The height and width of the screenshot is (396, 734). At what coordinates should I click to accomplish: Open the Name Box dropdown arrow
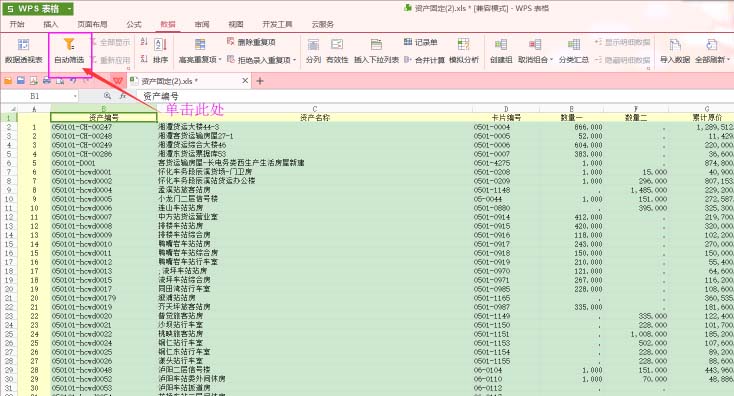75,96
